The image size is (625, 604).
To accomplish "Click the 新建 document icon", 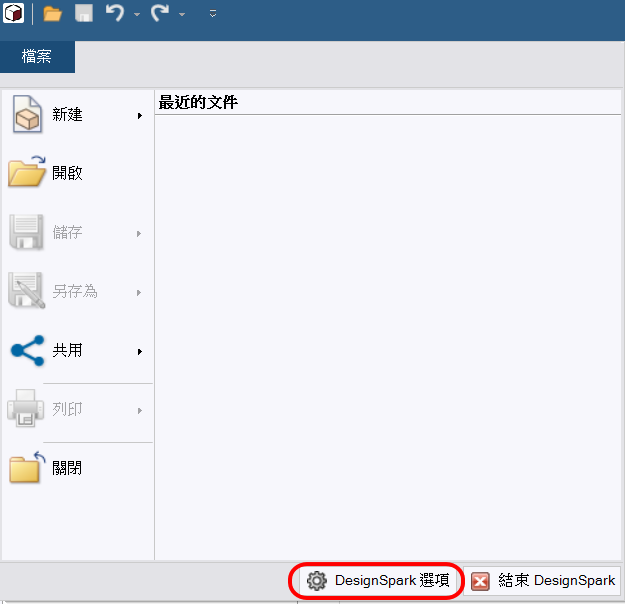I will tap(27, 115).
